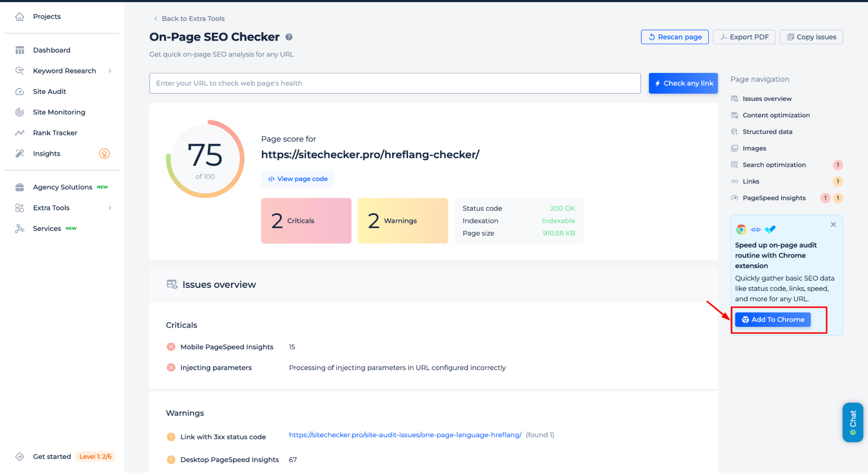Click the Dashboard sidebar icon
The width and height of the screenshot is (868, 473).
(x=20, y=50)
